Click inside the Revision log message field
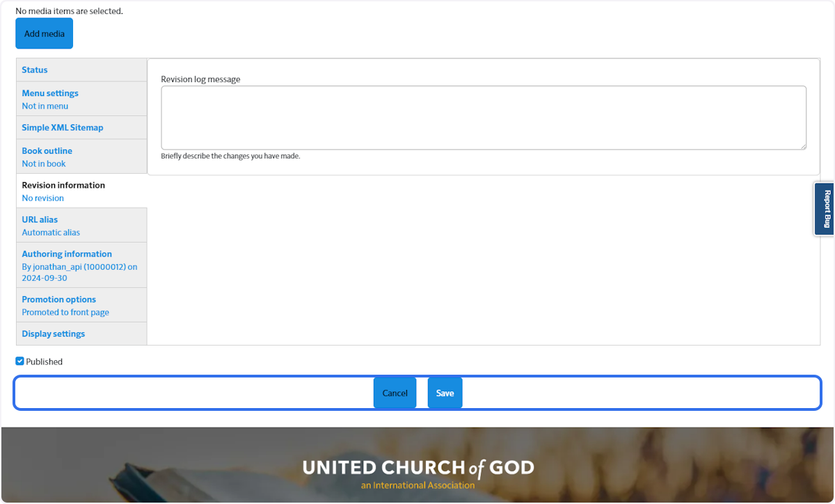The height and width of the screenshot is (504, 835). click(x=484, y=117)
